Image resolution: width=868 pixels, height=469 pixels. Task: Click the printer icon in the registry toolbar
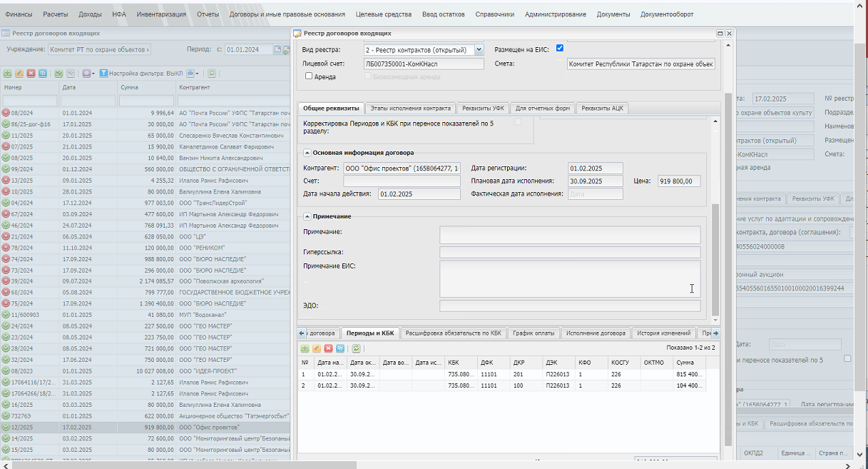190,74
